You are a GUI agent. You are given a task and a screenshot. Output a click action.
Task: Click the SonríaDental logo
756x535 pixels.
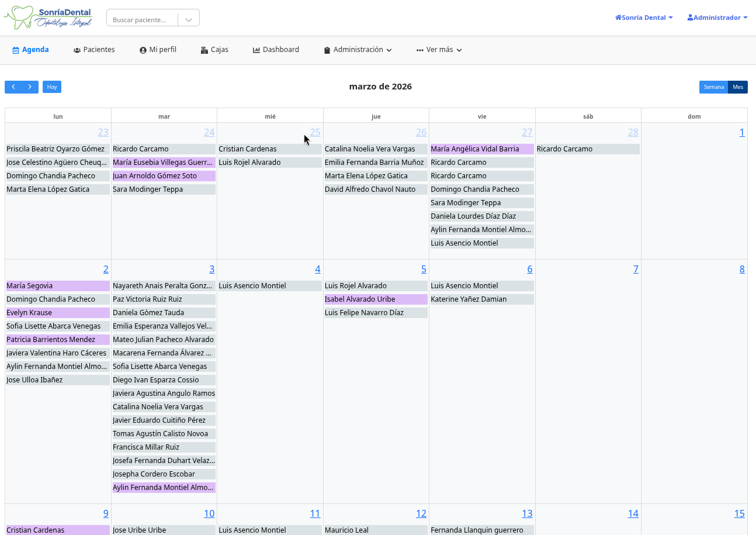pyautogui.click(x=48, y=18)
